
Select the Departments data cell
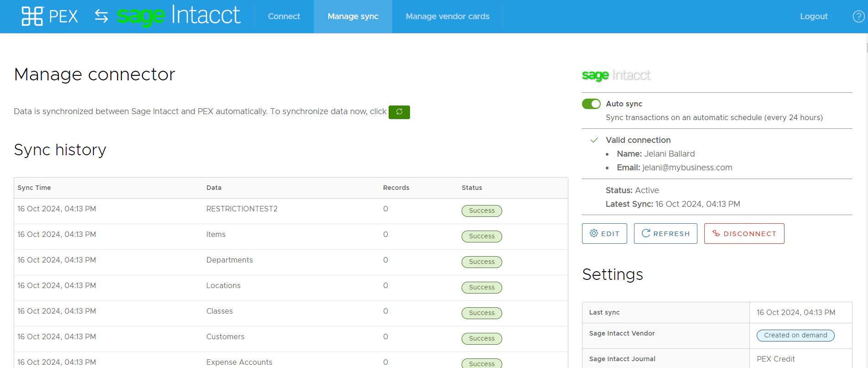click(x=229, y=260)
